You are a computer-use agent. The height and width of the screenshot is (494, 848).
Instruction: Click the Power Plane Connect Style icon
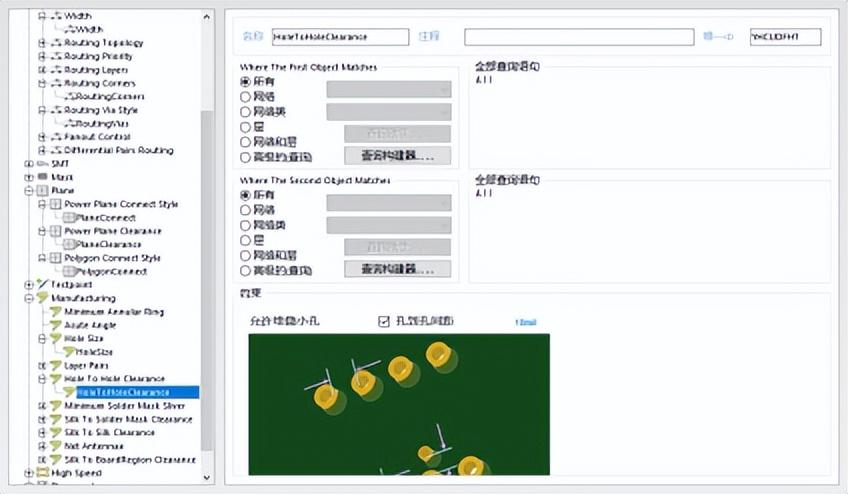click(x=56, y=204)
